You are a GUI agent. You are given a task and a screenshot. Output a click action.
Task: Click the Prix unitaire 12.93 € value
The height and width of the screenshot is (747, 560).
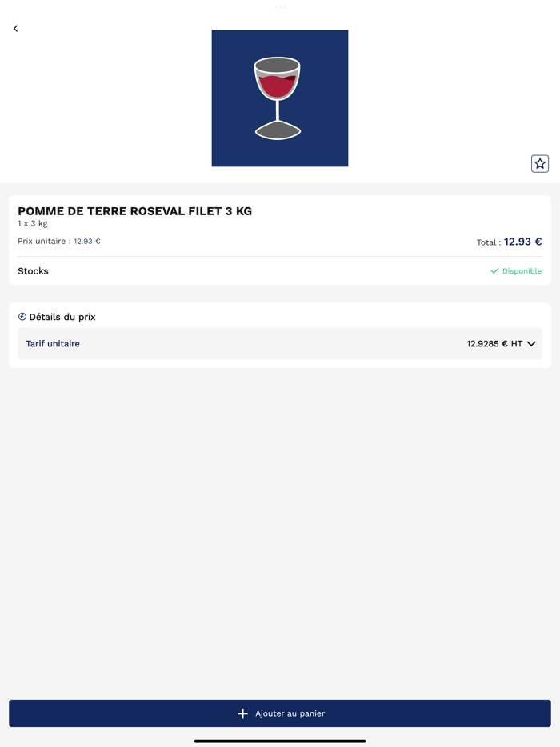coord(87,241)
